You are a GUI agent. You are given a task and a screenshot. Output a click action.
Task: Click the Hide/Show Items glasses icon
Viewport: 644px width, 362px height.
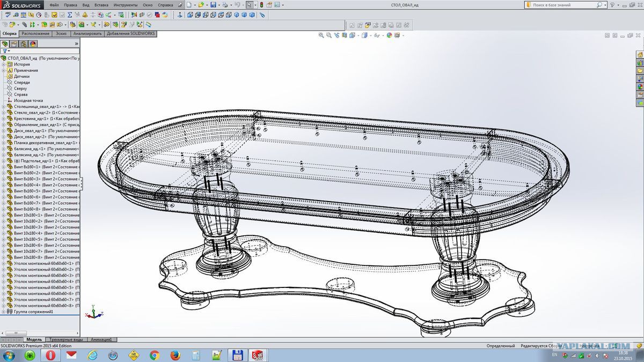tap(377, 35)
